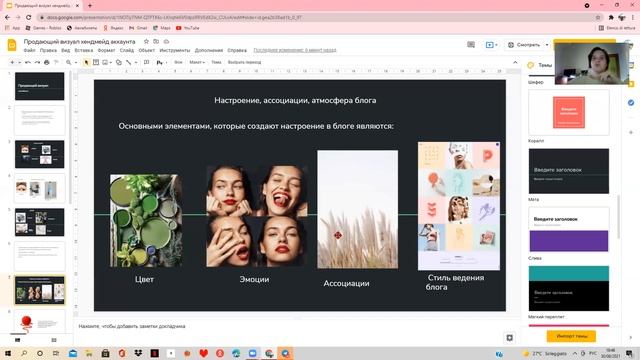
Task: Open the Смотреть dropdown arrow
Action: [x=547, y=45]
